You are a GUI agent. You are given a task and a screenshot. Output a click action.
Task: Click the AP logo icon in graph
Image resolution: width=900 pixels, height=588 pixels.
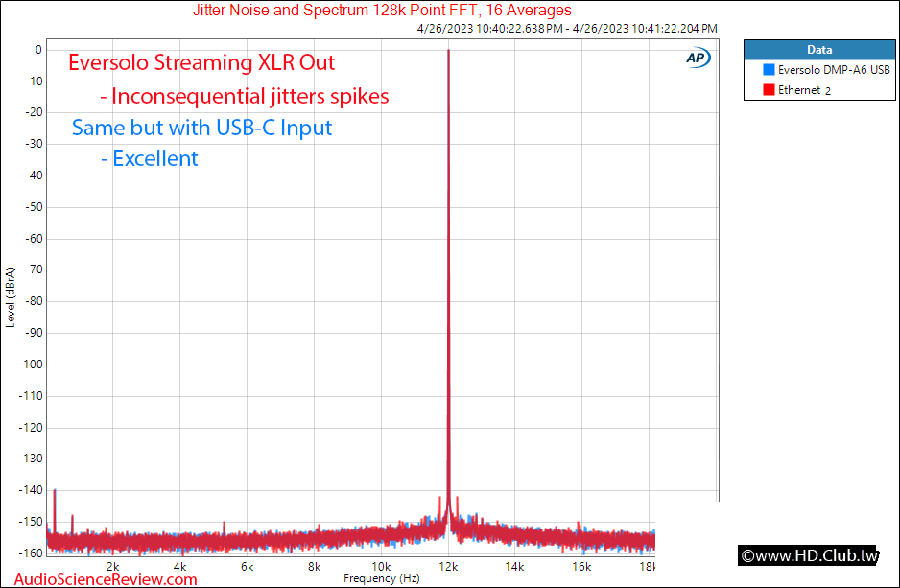pyautogui.click(x=698, y=58)
